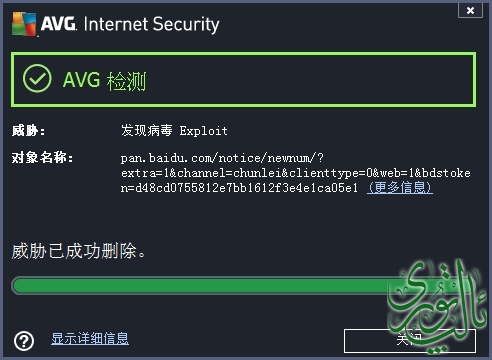The image size is (492, 360).
Task: Click the 威胁已成功删除 status message
Action: [x=78, y=251]
